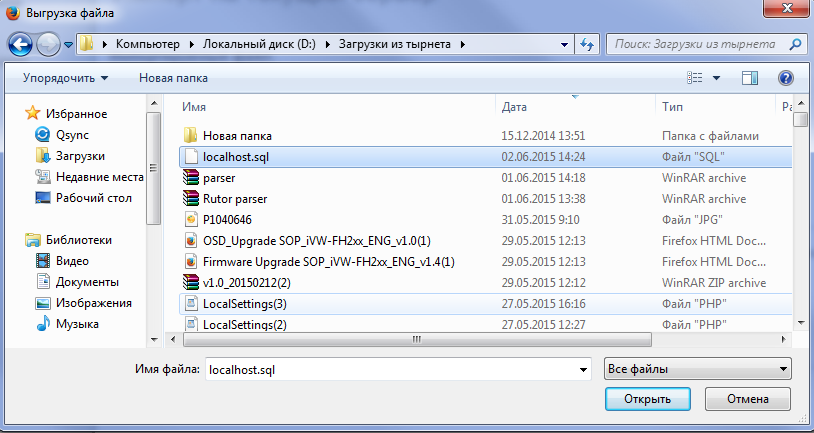Click the file name input field
This screenshot has height=433, width=814.
coord(398,369)
